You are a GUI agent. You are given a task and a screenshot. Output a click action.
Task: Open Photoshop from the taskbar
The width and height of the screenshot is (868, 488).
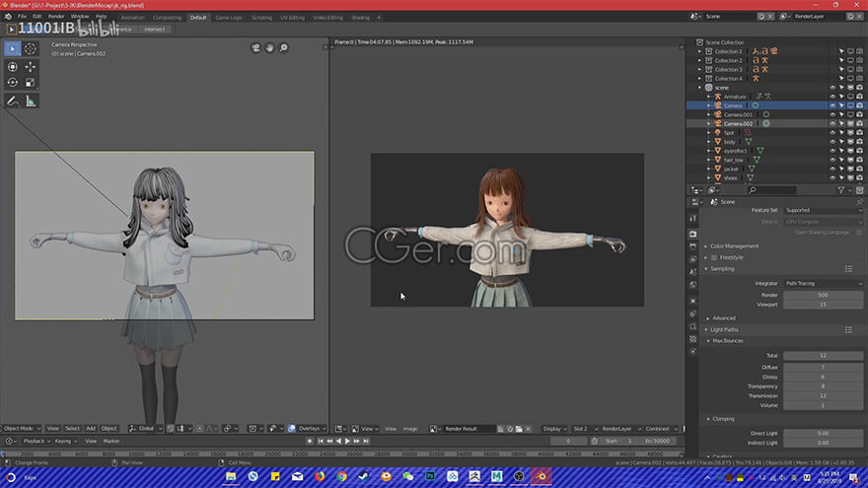430,476
